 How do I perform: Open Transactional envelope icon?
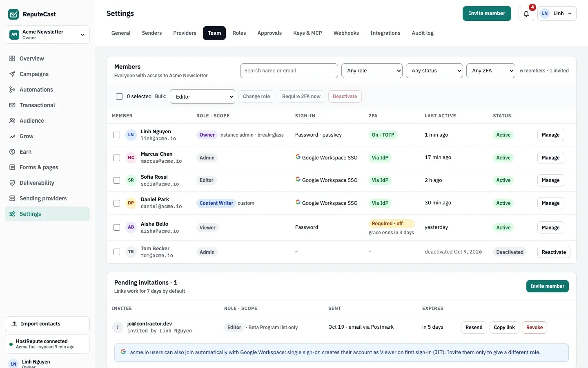tap(12, 105)
